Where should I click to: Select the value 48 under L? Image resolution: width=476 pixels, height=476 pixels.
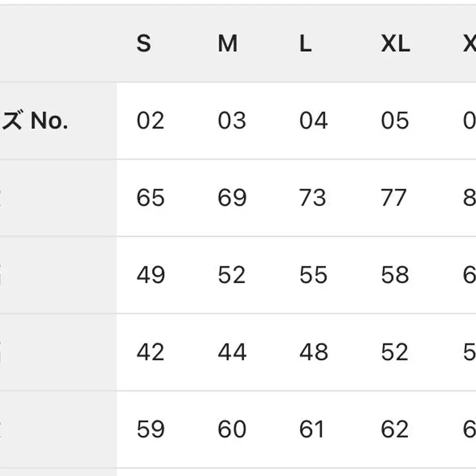pyautogui.click(x=314, y=352)
